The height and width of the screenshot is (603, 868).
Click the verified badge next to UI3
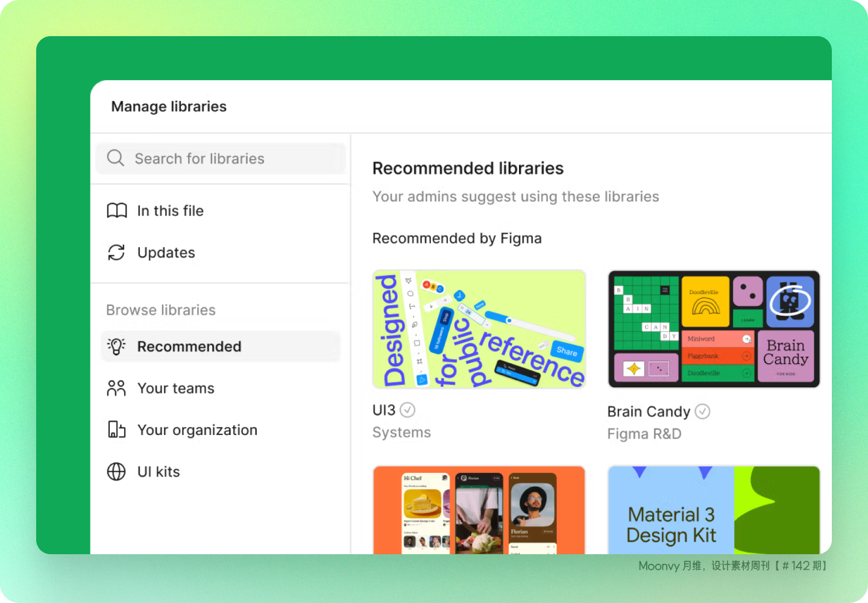click(408, 410)
